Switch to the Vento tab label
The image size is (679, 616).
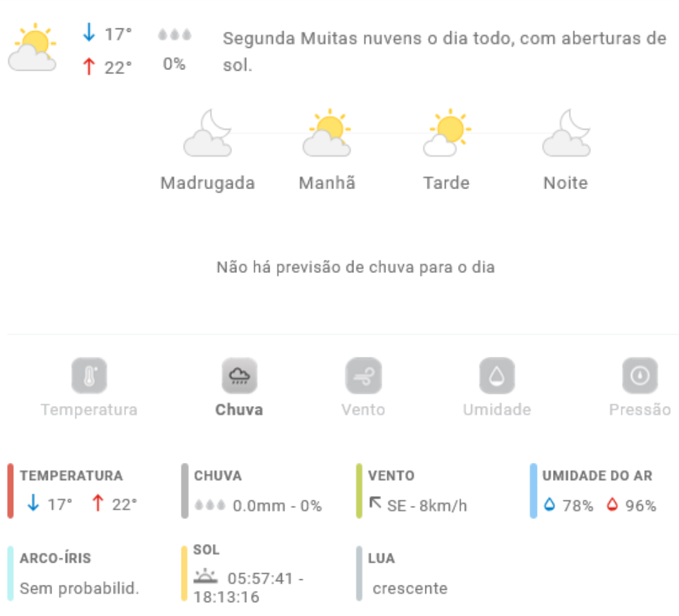point(363,410)
